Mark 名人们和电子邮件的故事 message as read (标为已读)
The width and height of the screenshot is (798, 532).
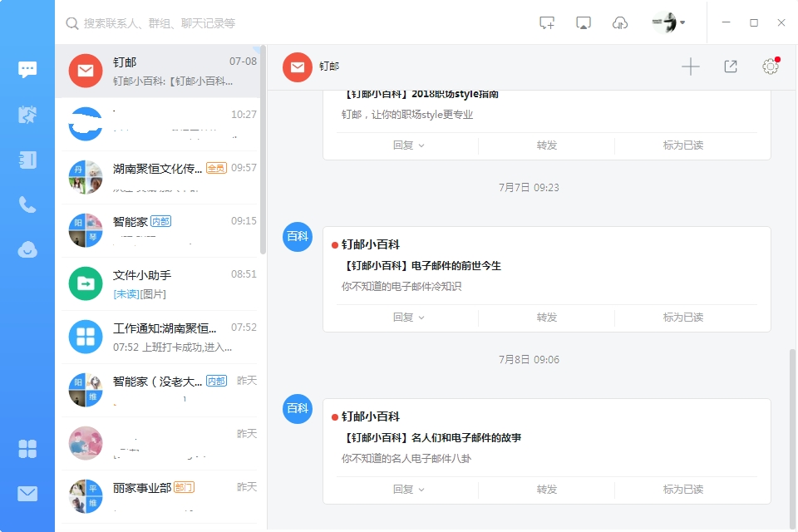click(682, 490)
